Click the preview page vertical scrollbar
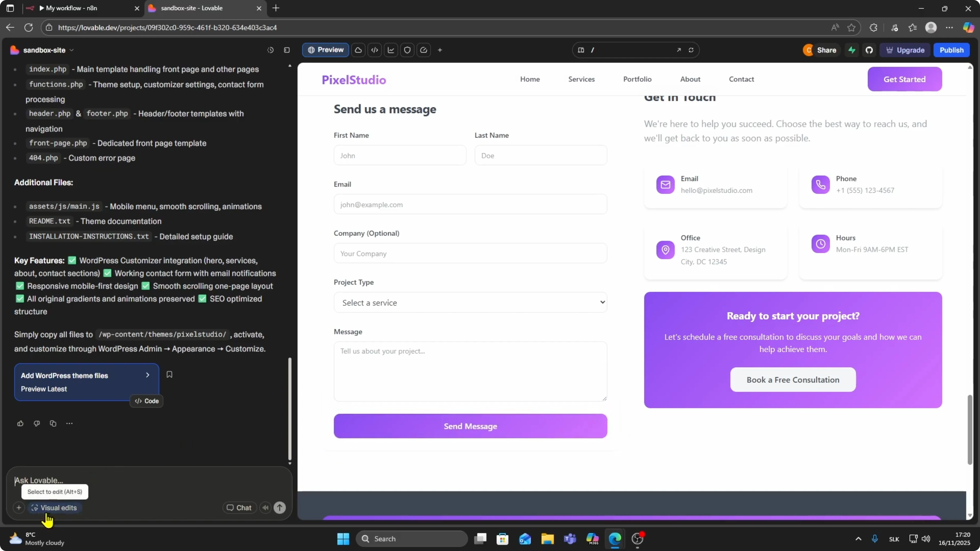The width and height of the screenshot is (980, 551). [970, 430]
